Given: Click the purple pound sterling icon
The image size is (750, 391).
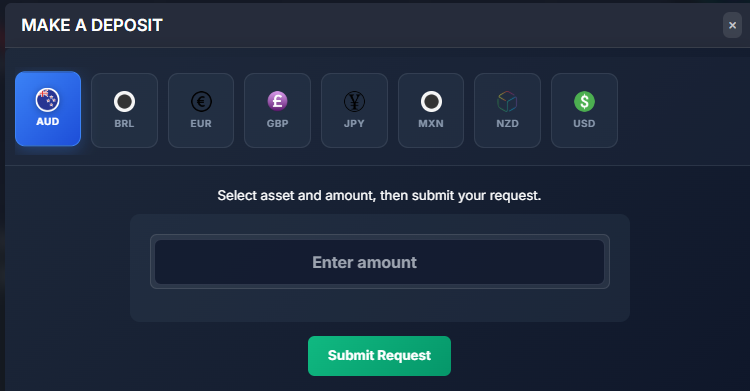Looking at the screenshot, I should click(x=277, y=101).
